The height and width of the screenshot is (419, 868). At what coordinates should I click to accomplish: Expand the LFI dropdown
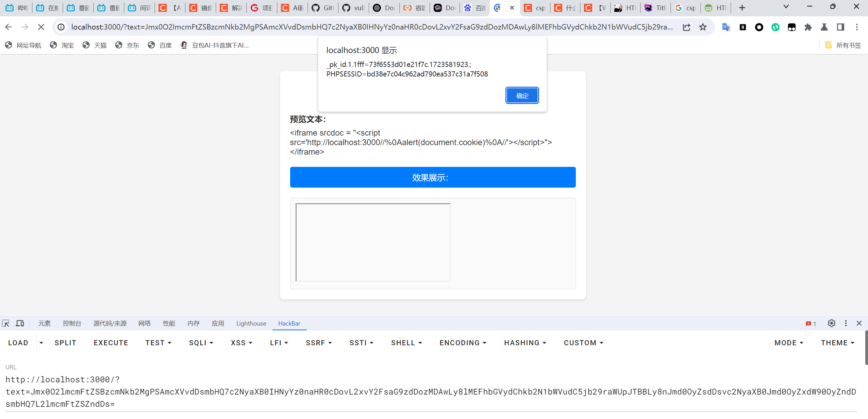tap(279, 343)
